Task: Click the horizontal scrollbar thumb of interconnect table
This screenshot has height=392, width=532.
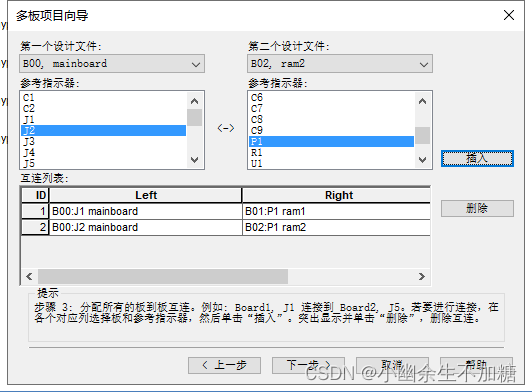Action: coord(163,276)
